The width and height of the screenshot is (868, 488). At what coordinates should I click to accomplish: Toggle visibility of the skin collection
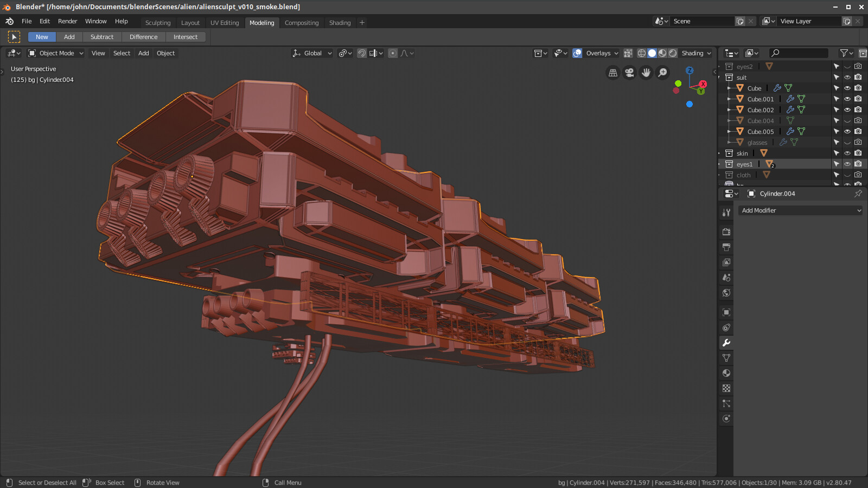coord(847,153)
